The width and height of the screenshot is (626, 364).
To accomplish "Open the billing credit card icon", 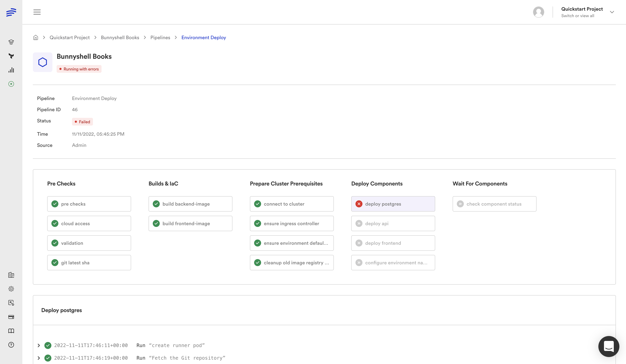I will click(x=11, y=317).
